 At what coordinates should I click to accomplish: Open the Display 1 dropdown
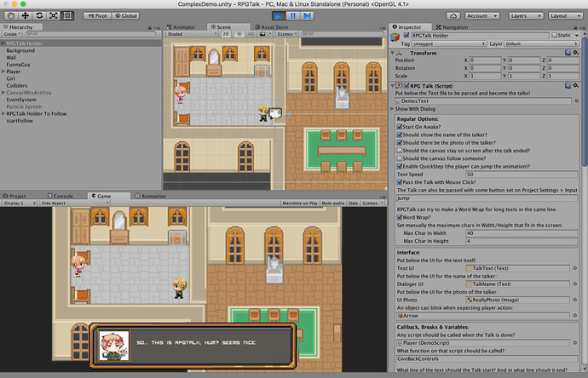click(x=19, y=203)
